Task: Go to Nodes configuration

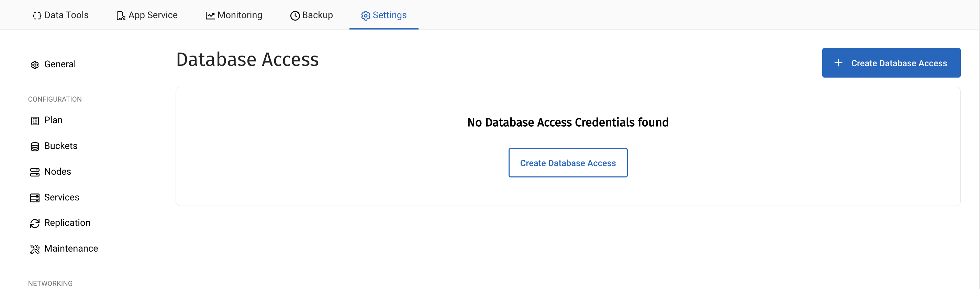Action: [51, 171]
